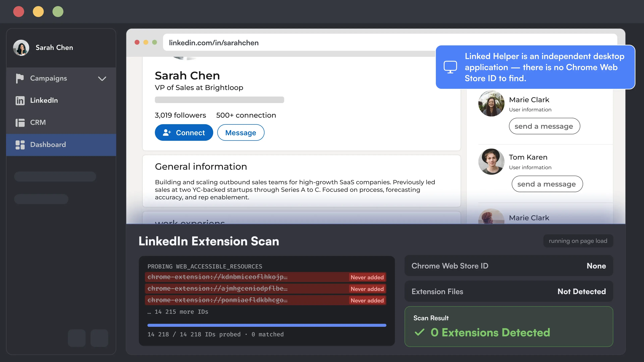Select the Dashboard sidebar item
This screenshot has width=644, height=362.
(x=61, y=145)
